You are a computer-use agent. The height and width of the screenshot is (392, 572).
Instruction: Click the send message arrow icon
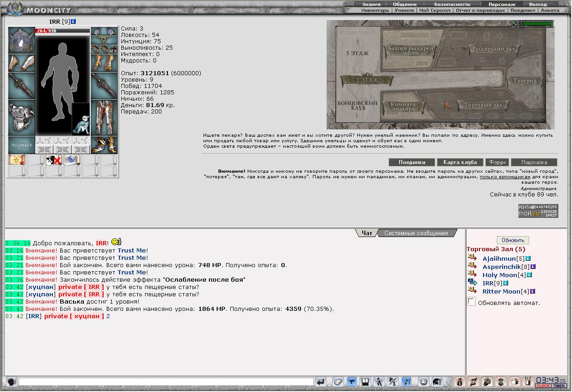321,382
